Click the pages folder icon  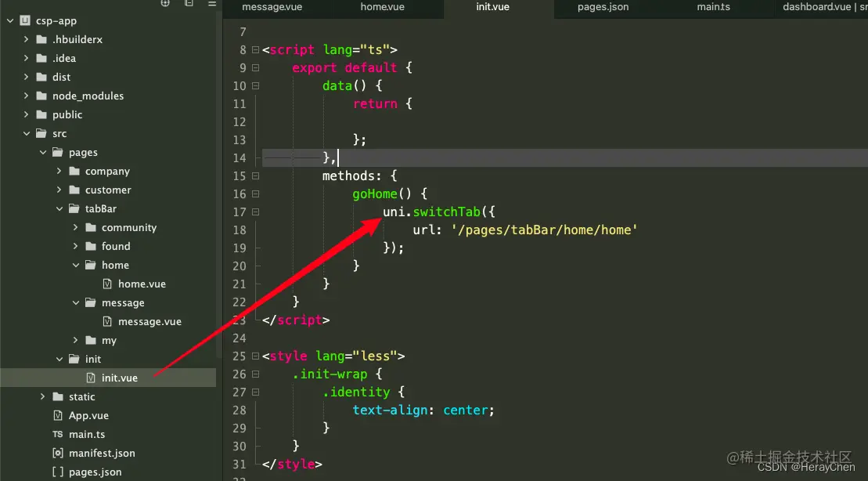pos(58,153)
